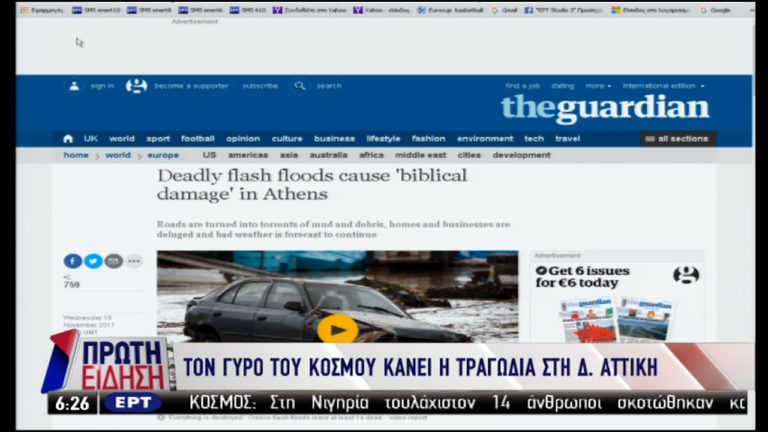This screenshot has width=768, height=432.
Task: Select the americas subsection
Action: 248,155
